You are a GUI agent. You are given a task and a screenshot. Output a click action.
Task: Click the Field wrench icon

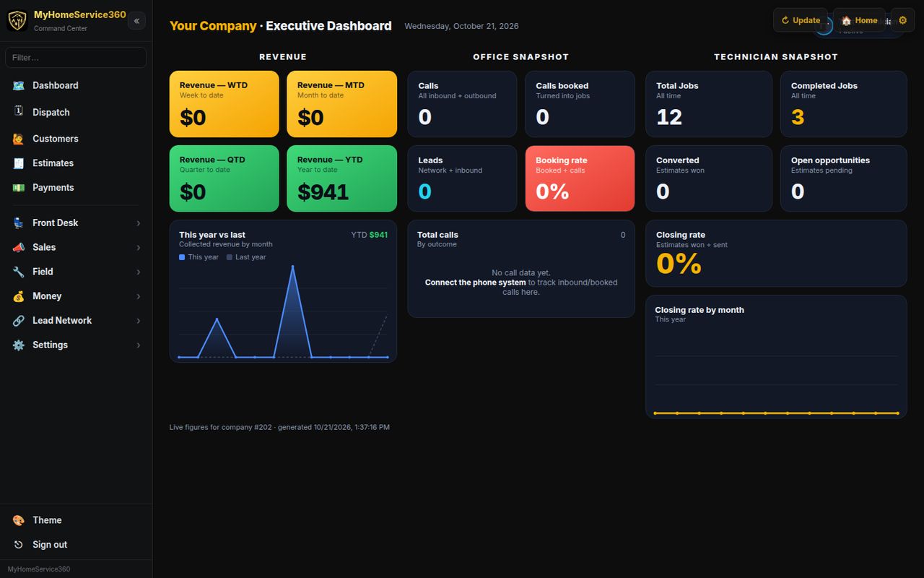tap(18, 272)
